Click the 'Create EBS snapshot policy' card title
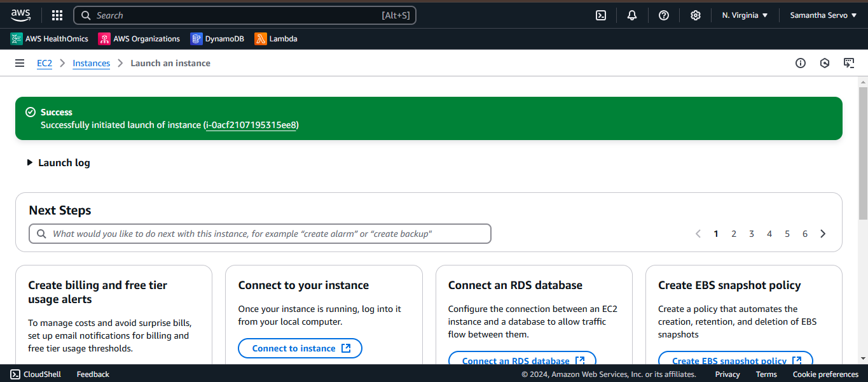Viewport: 868px width, 382px height. [729, 285]
